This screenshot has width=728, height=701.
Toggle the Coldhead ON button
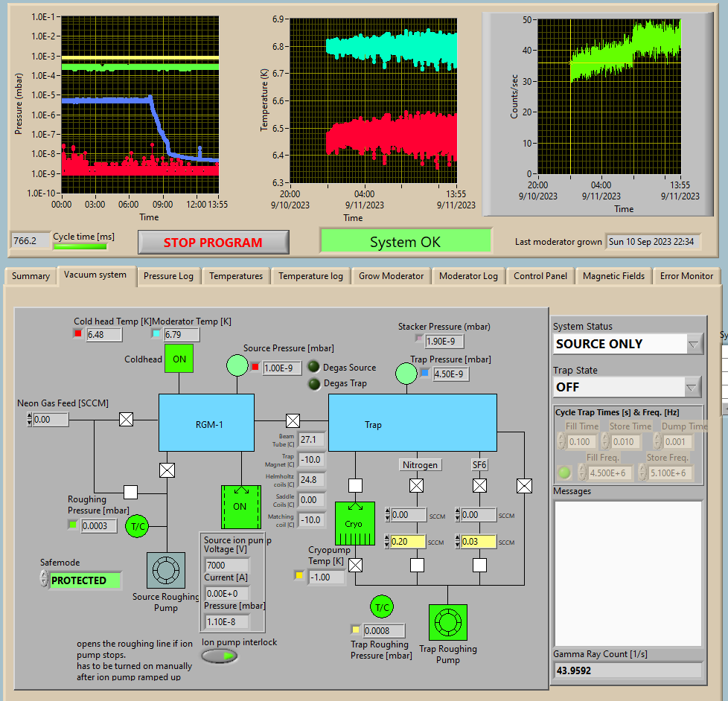tap(179, 359)
